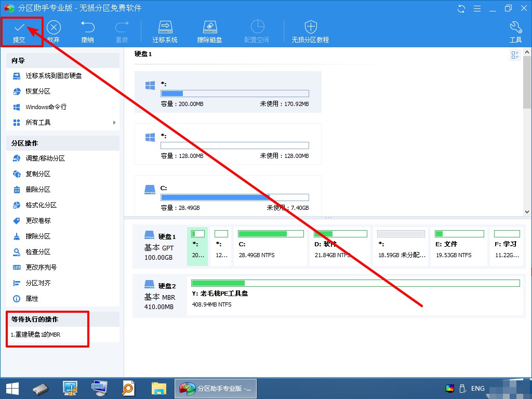Select the 20... block in disk map

(197, 246)
